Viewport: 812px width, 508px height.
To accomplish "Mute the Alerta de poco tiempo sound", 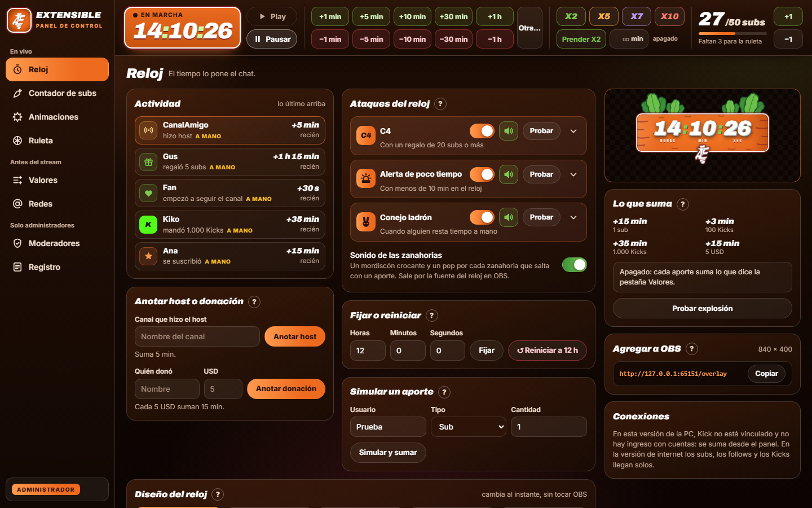I will [509, 174].
